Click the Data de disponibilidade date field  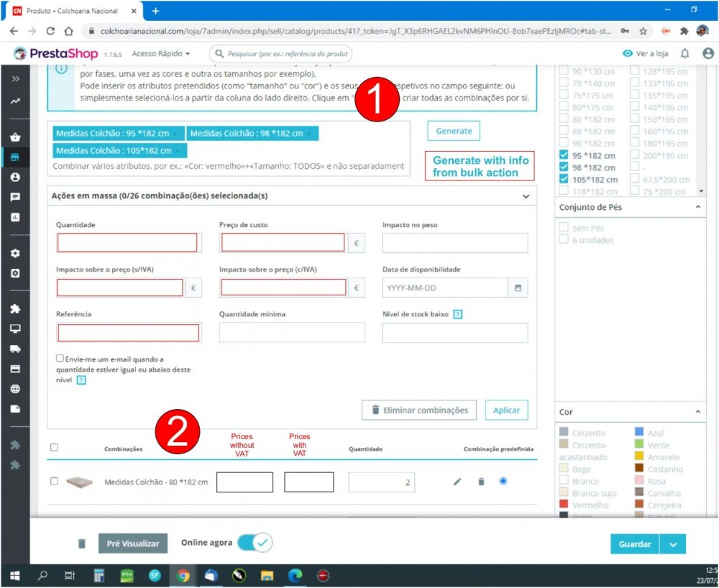(446, 287)
